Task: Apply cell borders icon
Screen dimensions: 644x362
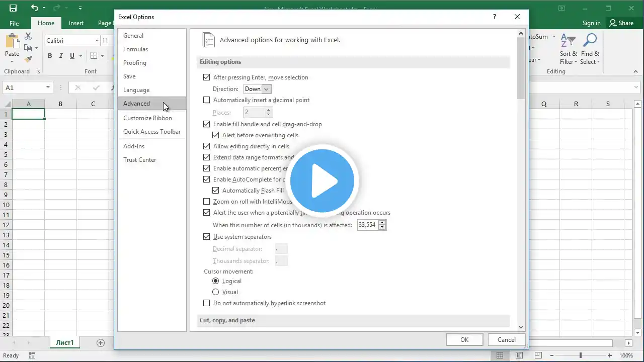Action: [94, 56]
